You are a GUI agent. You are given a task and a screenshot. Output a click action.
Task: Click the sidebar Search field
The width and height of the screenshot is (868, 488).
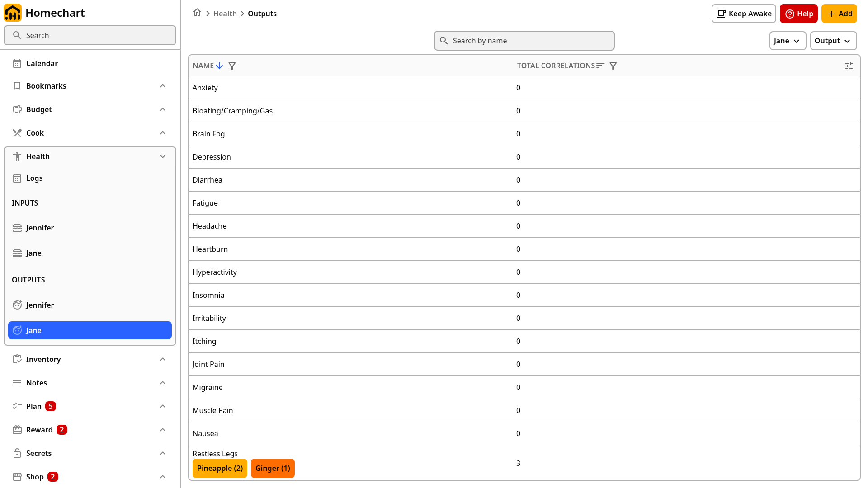click(x=90, y=35)
